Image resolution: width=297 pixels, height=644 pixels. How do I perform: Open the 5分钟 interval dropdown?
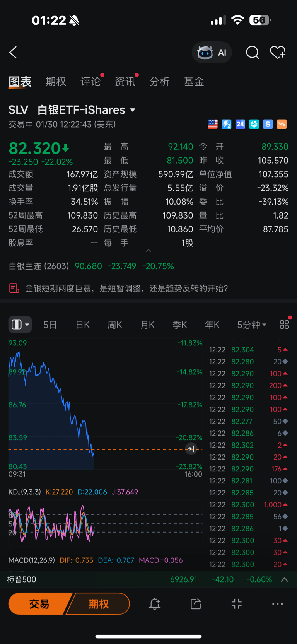[252, 325]
